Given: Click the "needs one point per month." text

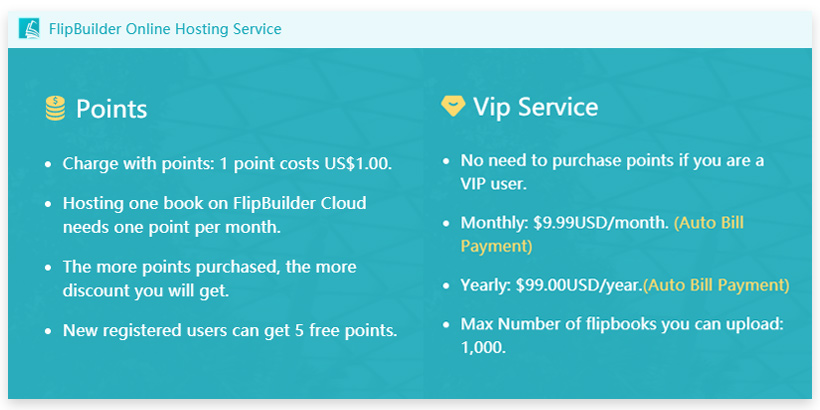Looking at the screenshot, I should click(x=171, y=227).
